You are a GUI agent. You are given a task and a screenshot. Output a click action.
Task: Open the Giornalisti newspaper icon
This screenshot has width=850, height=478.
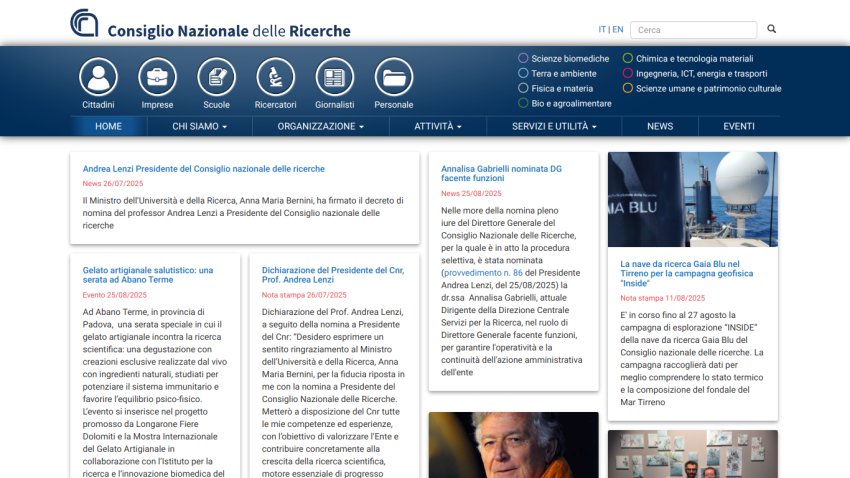tap(334, 77)
